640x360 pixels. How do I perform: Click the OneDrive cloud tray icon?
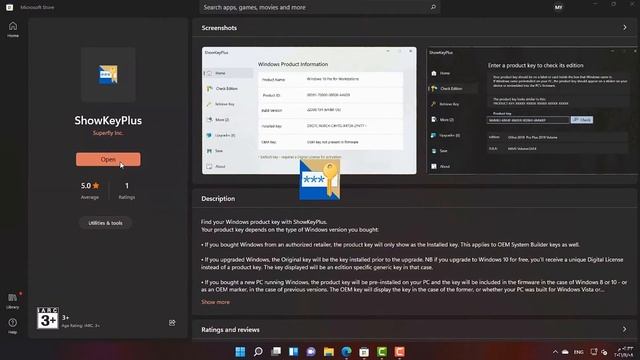(565, 352)
